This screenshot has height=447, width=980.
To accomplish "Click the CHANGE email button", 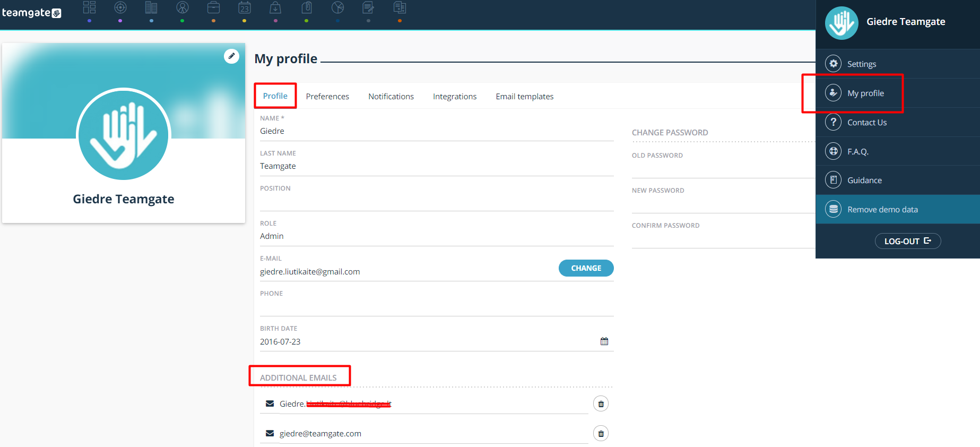I will point(586,268).
